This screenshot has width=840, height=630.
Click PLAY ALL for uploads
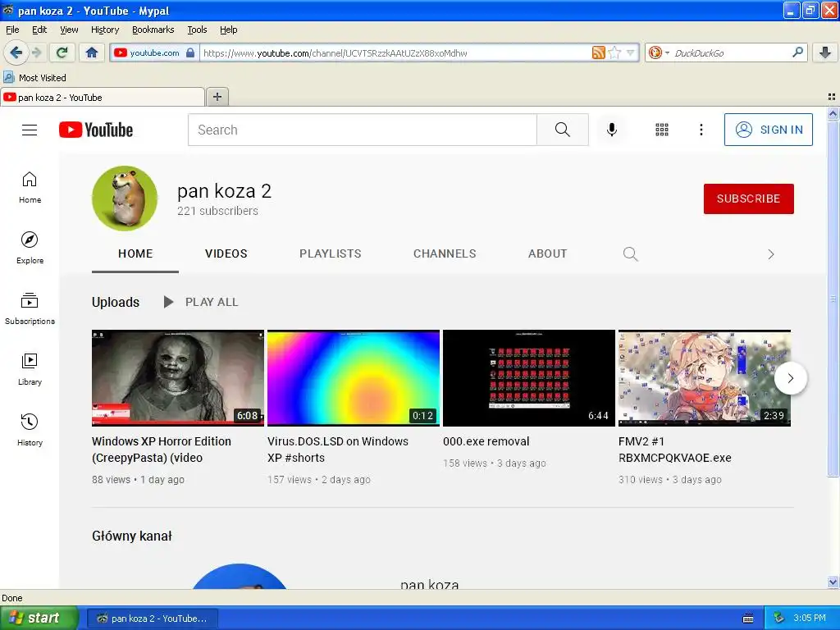tap(201, 302)
